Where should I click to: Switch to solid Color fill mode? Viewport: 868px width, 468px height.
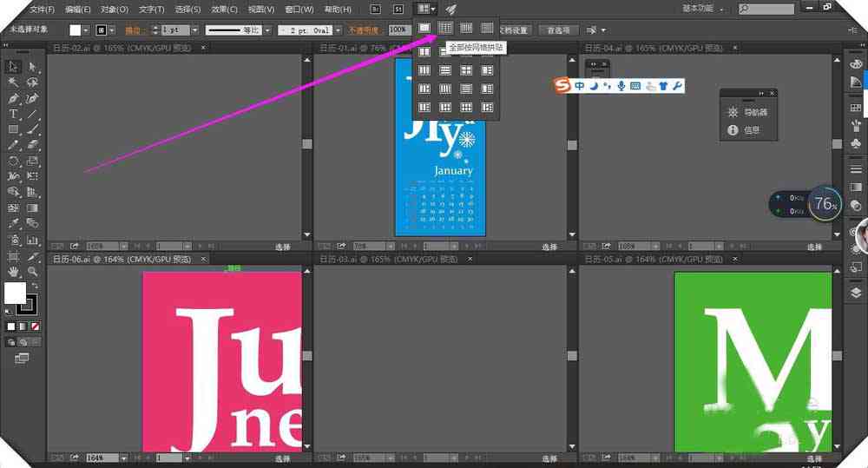point(11,326)
